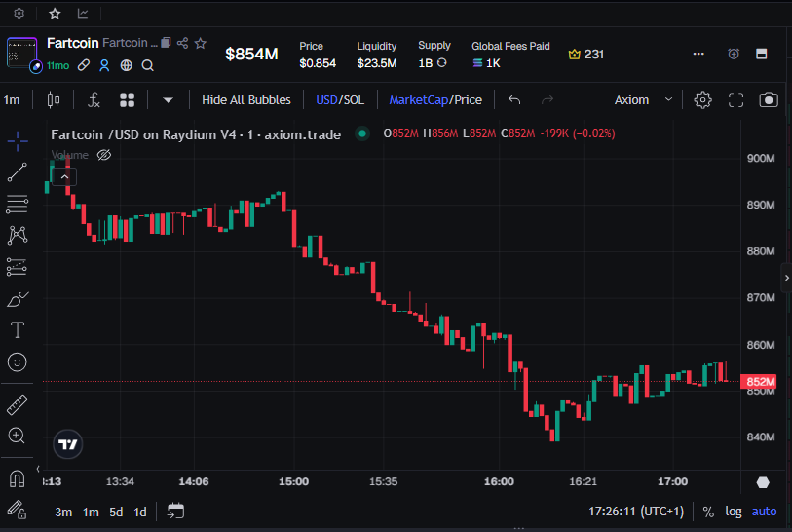Click the 852M current price label
792x532 pixels.
point(758,382)
